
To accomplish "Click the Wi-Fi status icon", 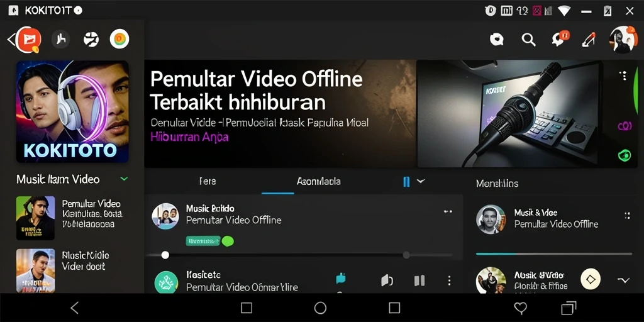I will [x=564, y=11].
